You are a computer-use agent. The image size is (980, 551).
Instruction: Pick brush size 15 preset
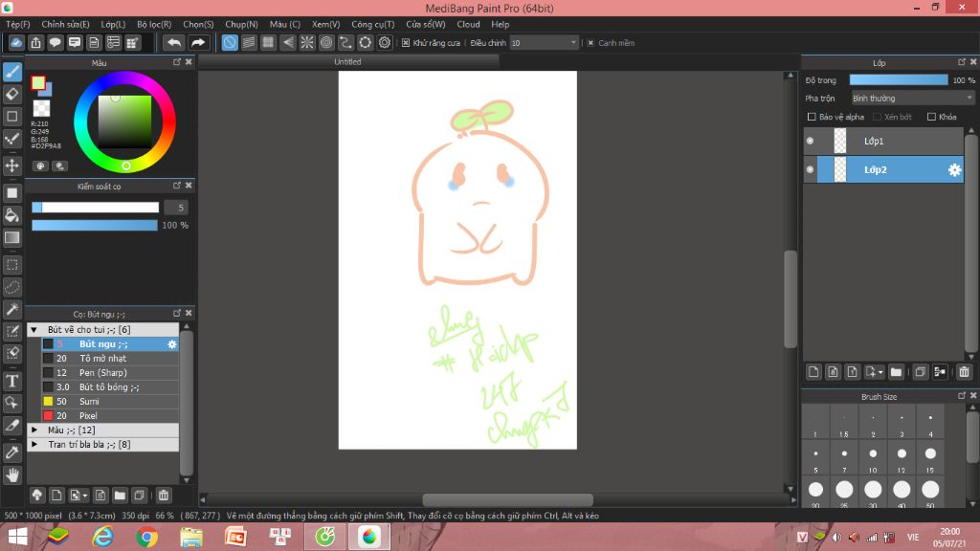(x=930, y=458)
